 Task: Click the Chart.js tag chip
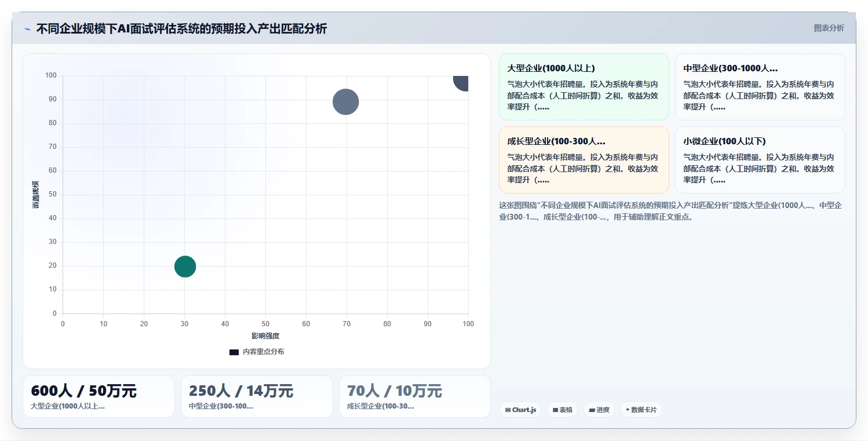pyautogui.click(x=520, y=410)
